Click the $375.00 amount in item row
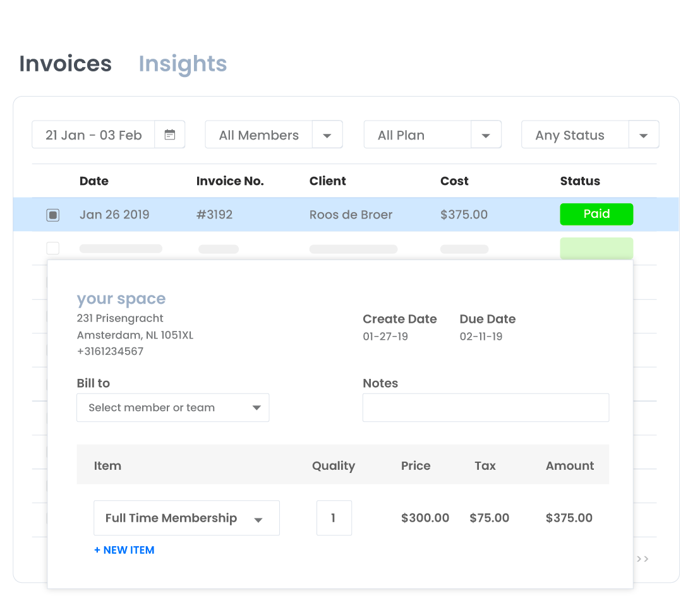The image size is (700, 610). pyautogui.click(x=569, y=518)
